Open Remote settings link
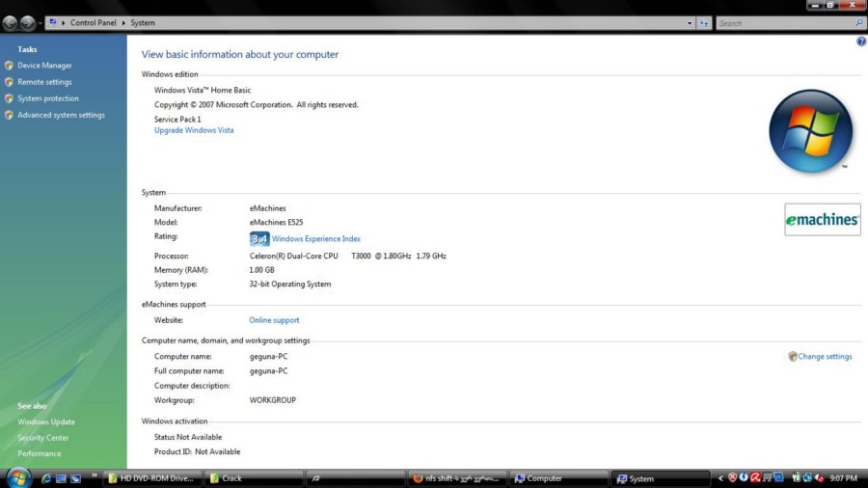Viewport: 868px width, 488px height. [44, 82]
